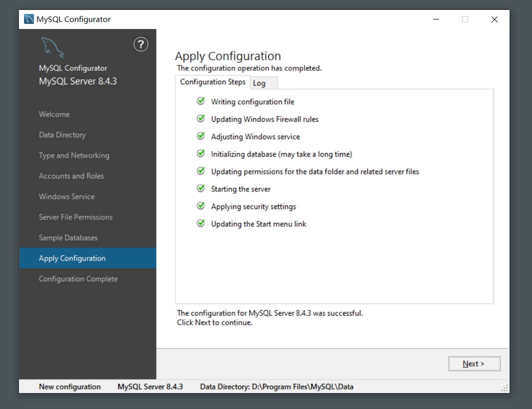The image size is (532, 409).
Task: Click green check beside Applying security settings
Action: tap(201, 206)
